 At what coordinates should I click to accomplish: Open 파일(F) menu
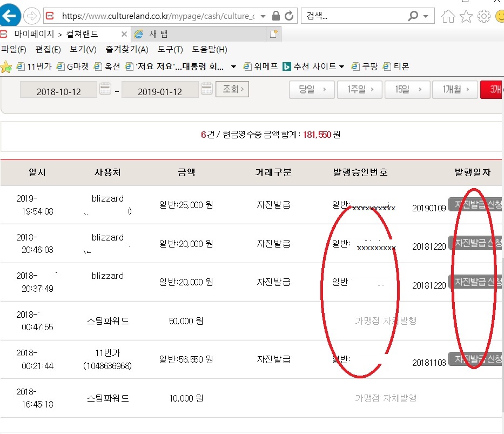[x=14, y=50]
